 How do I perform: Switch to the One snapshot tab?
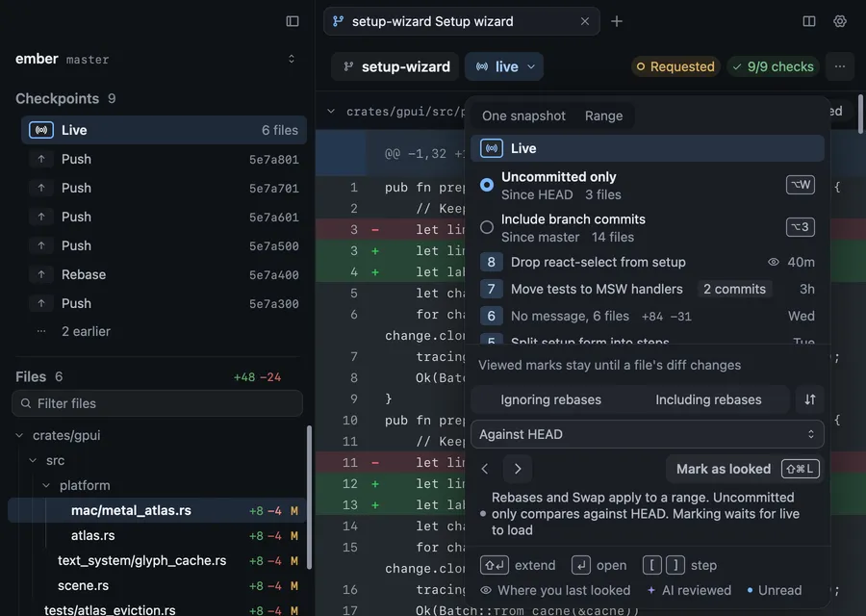pyautogui.click(x=523, y=115)
